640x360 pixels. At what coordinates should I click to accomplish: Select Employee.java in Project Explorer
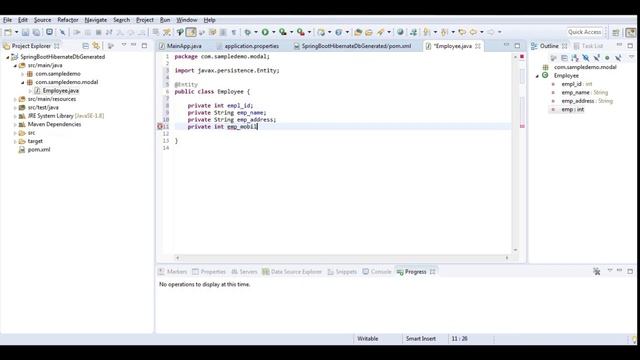60,91
